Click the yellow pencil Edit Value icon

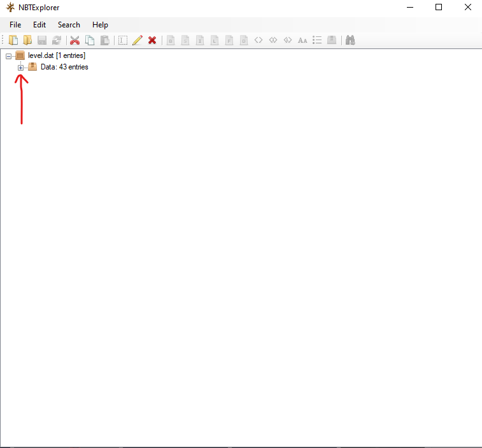138,40
